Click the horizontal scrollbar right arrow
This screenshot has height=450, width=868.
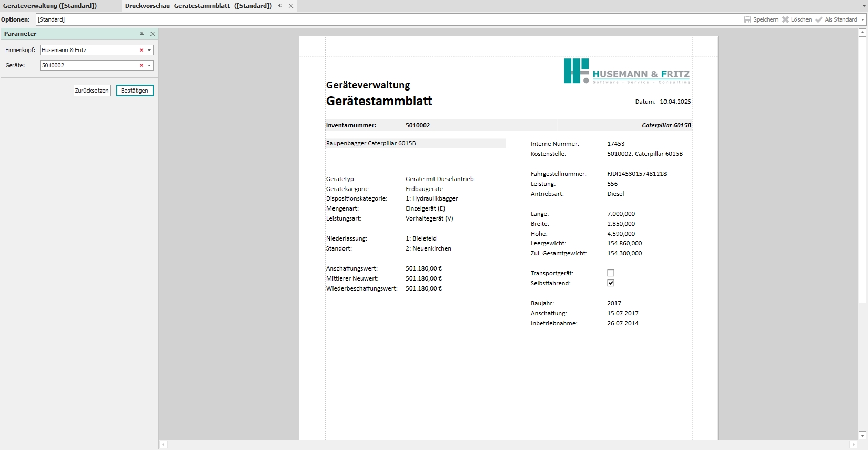point(853,445)
